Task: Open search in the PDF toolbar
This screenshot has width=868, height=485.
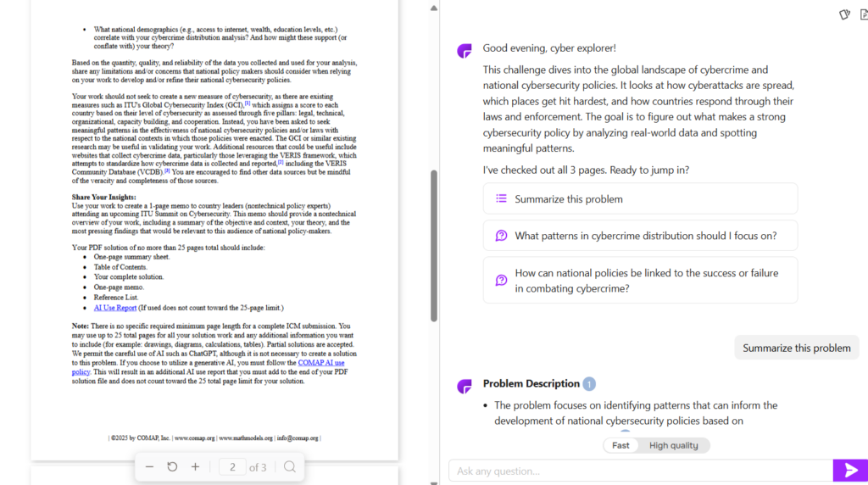Action: tap(290, 466)
